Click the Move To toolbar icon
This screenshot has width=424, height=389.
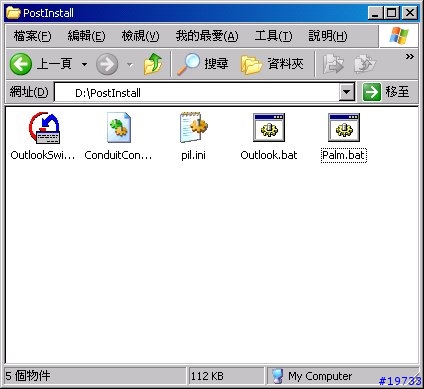[333, 64]
